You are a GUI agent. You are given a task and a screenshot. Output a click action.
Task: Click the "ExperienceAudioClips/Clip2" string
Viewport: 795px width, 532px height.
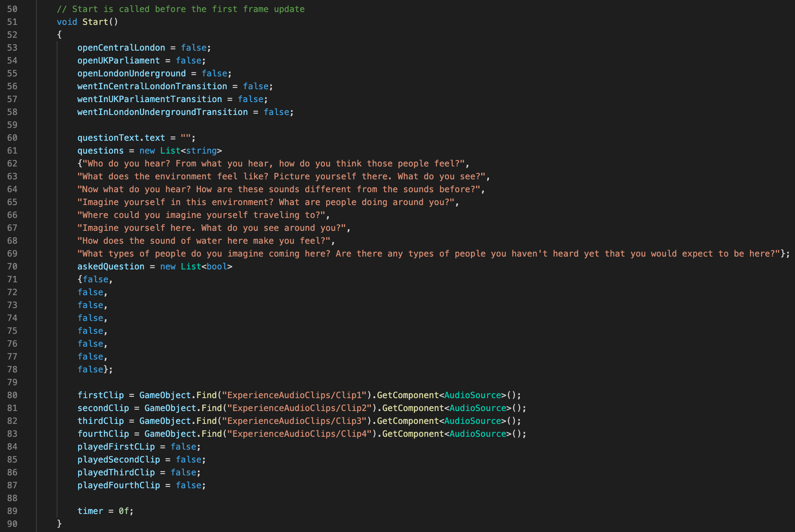pos(299,408)
